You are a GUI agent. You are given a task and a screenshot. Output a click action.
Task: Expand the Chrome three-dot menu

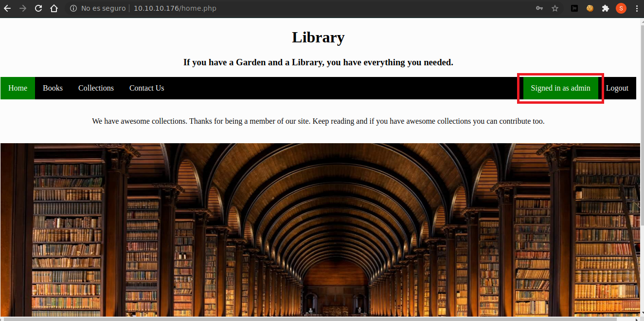(x=636, y=8)
